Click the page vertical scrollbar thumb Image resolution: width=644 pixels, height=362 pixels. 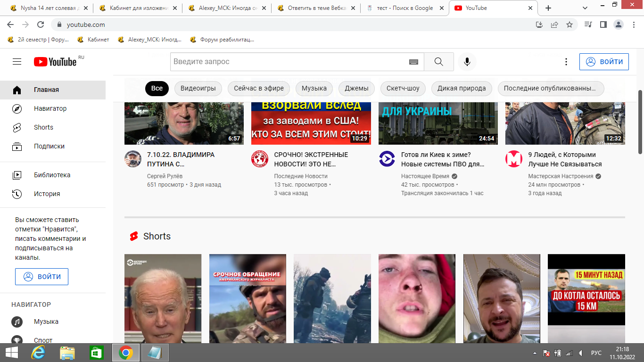[640, 122]
